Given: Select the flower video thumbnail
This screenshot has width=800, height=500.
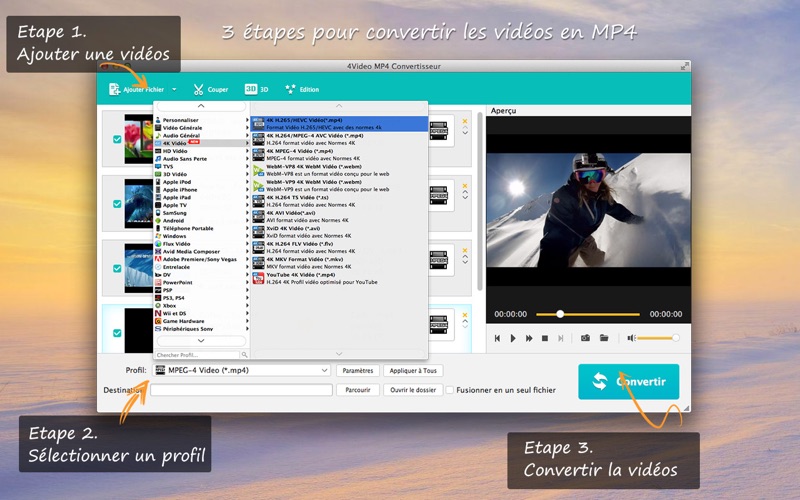Looking at the screenshot, I should (139, 139).
